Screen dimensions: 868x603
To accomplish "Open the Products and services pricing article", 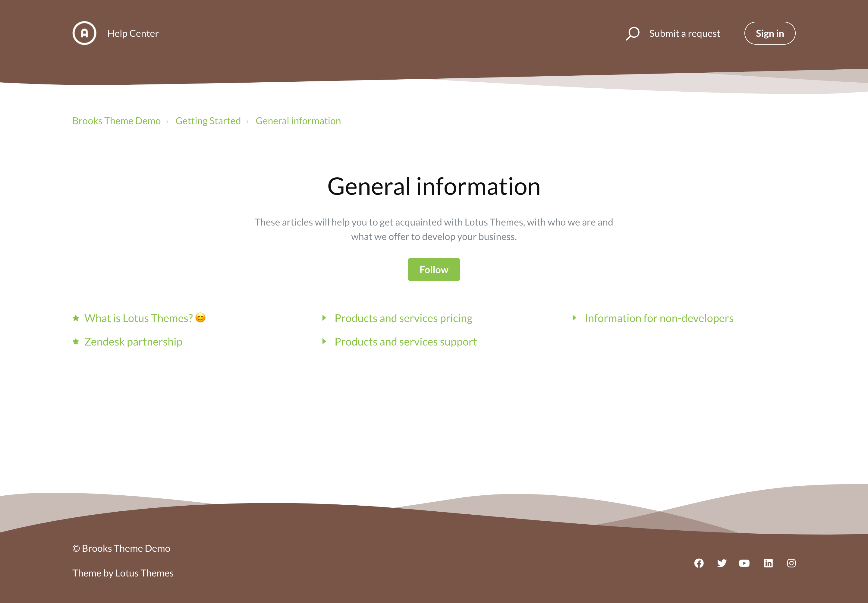I will pos(403,318).
